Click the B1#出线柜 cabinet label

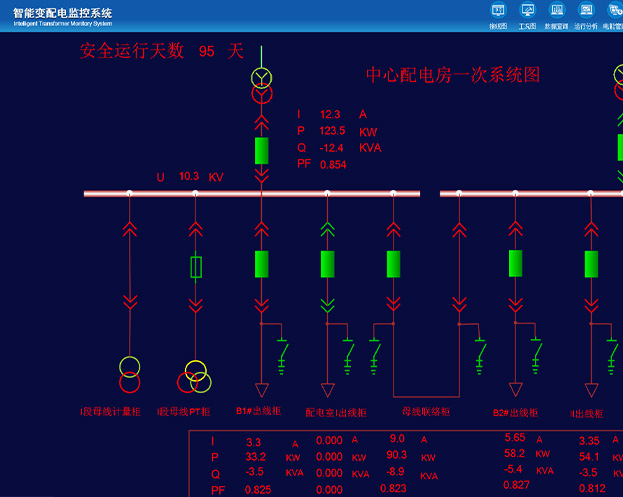[259, 411]
